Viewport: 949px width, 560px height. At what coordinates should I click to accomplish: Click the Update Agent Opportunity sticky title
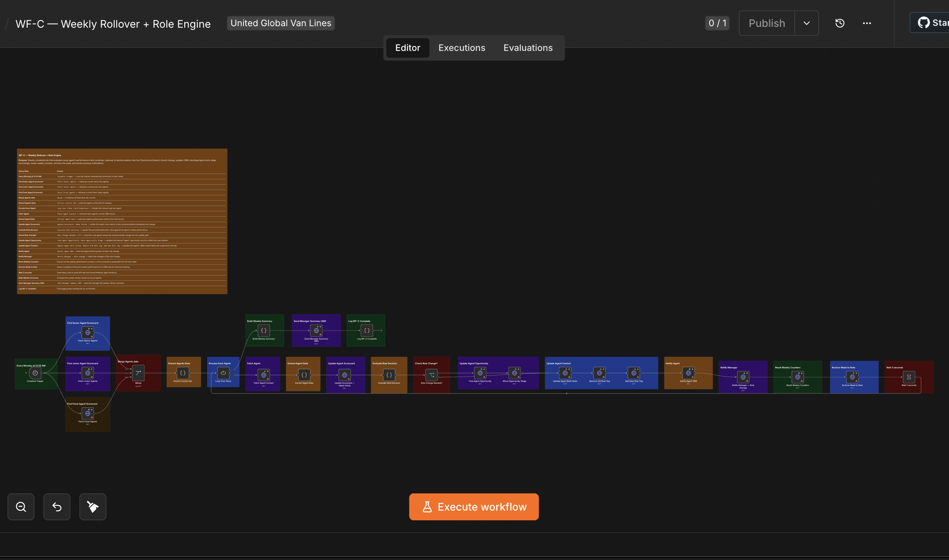[473, 363]
